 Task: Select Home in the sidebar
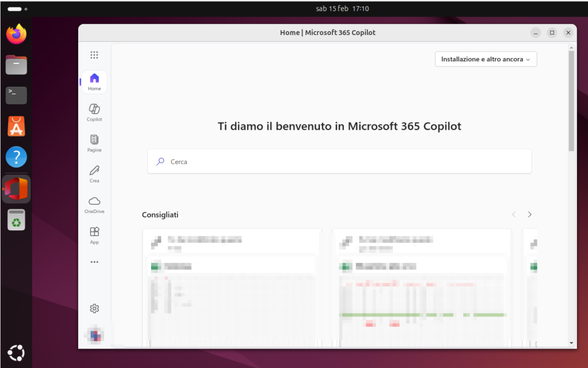coord(94,82)
